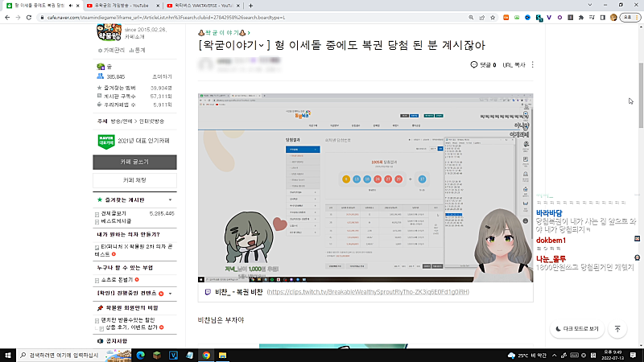Click the orange extension icon in toolbar
The image size is (644, 362).
pyautogui.click(x=506, y=17)
